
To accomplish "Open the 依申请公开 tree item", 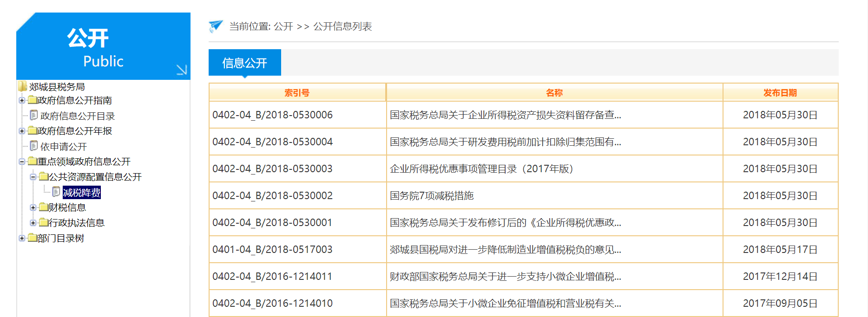I will tap(64, 146).
